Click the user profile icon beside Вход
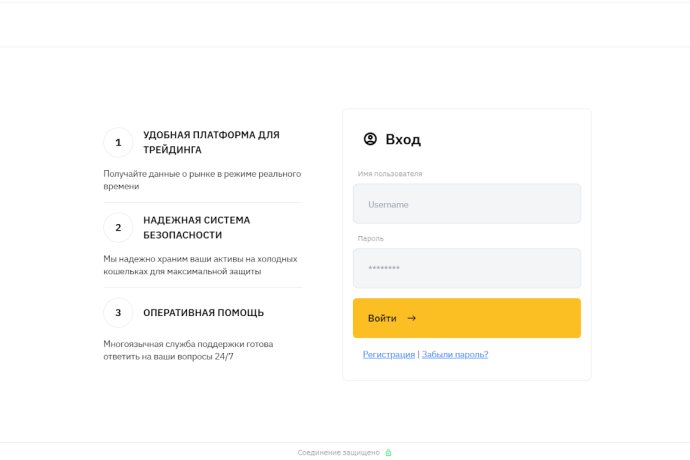Screen dimensions: 690x460 click(370, 139)
